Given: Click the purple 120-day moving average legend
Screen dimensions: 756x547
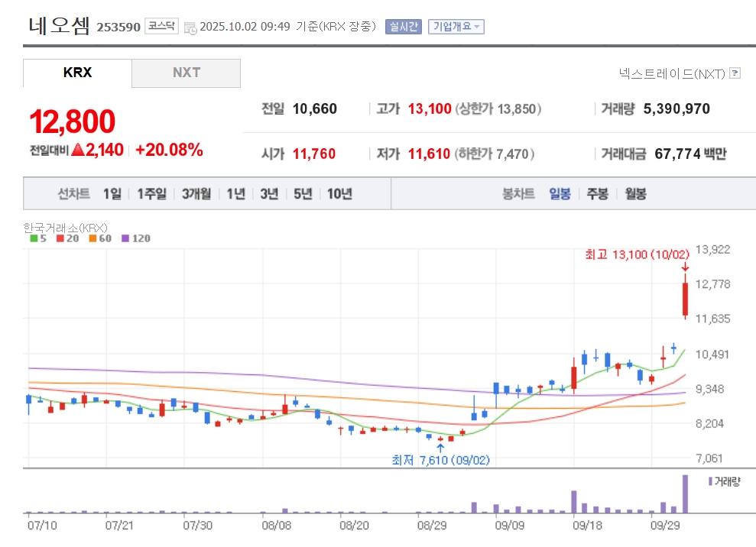Looking at the screenshot, I should (135, 238).
